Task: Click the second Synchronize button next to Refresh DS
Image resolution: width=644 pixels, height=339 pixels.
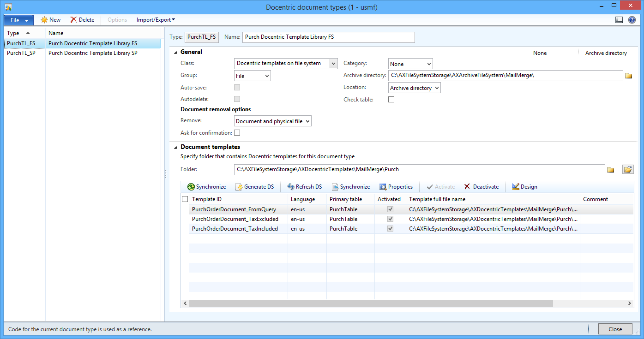Action: (x=350, y=187)
